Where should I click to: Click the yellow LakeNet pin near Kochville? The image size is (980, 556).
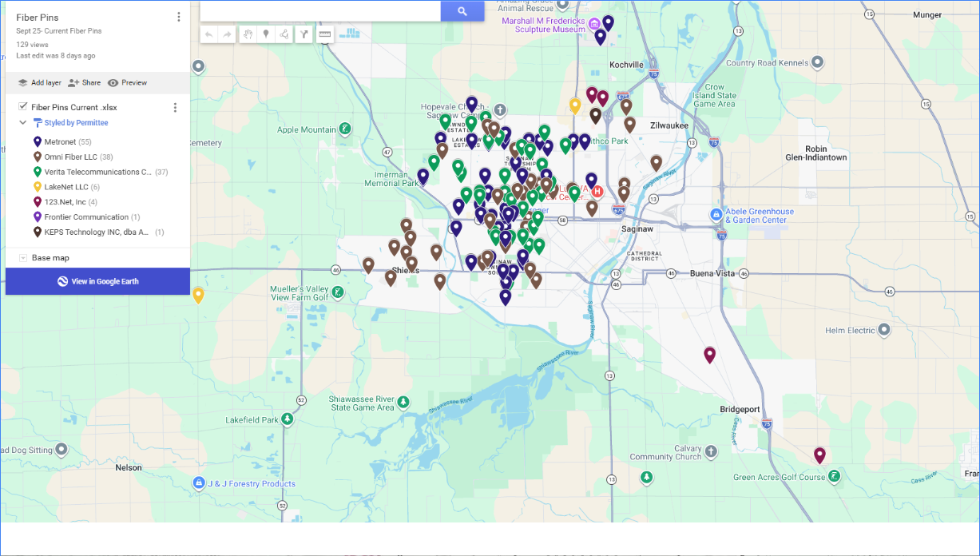coord(575,105)
